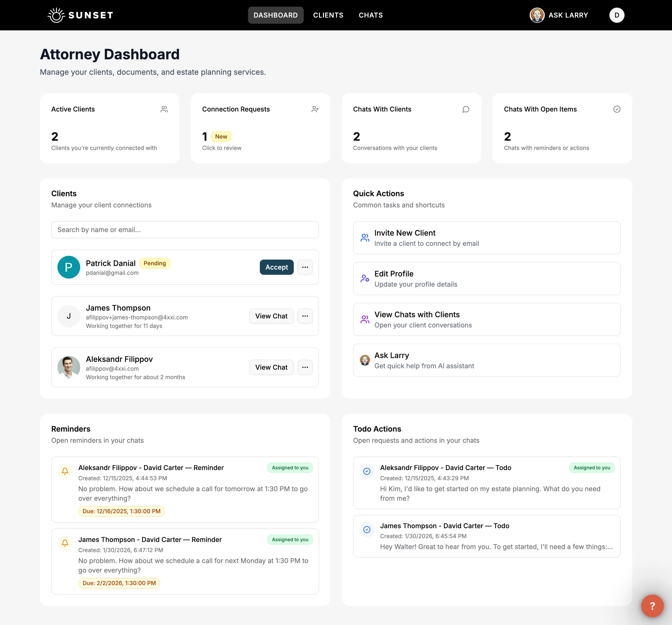Click the Sunset logo icon
This screenshot has width=672, height=625.
[56, 15]
